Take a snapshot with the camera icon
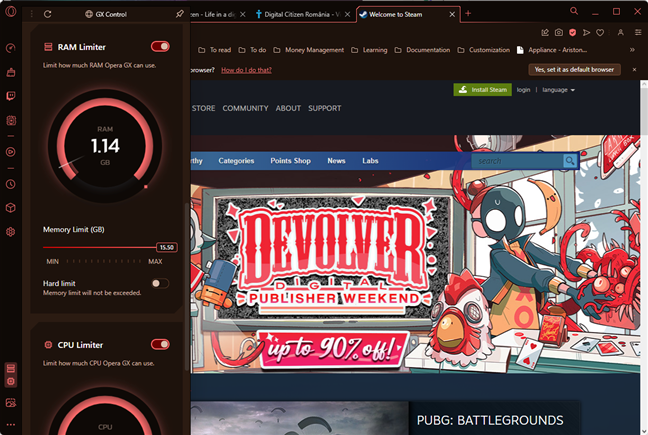The image size is (648, 435). click(559, 32)
